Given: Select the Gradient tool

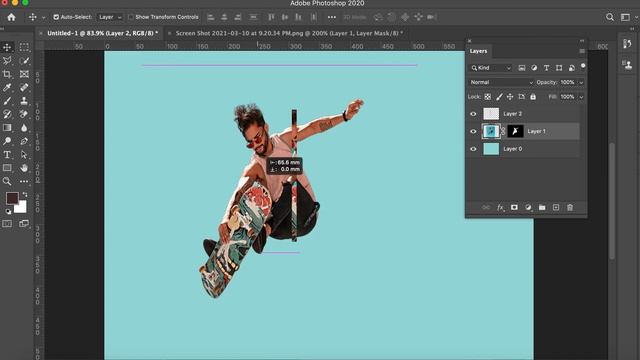Looking at the screenshot, I should click(7, 128).
